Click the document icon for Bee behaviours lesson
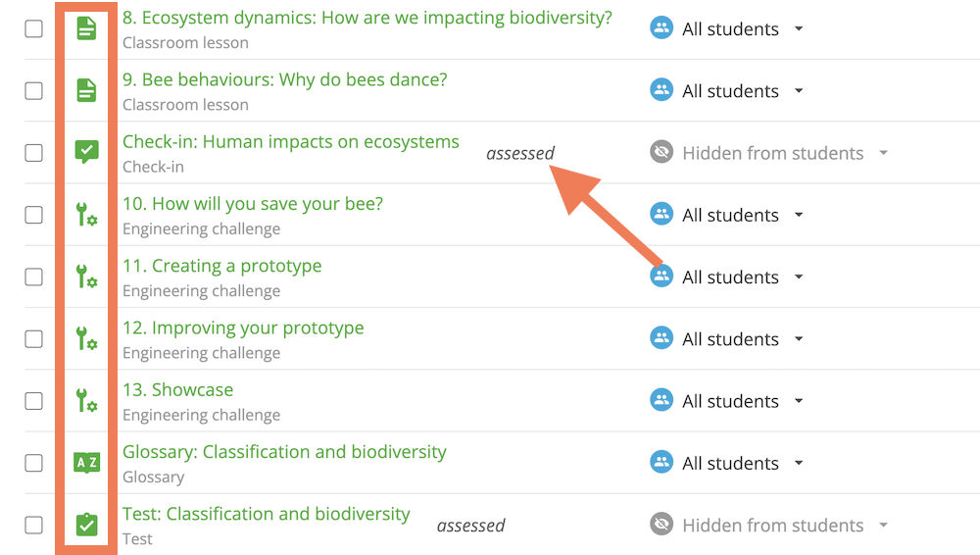The image size is (980, 555). [x=86, y=91]
